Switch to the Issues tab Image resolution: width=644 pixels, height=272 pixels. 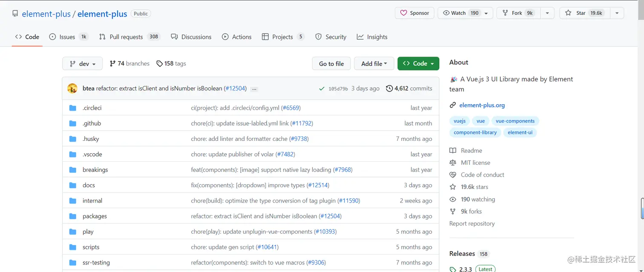[69, 37]
